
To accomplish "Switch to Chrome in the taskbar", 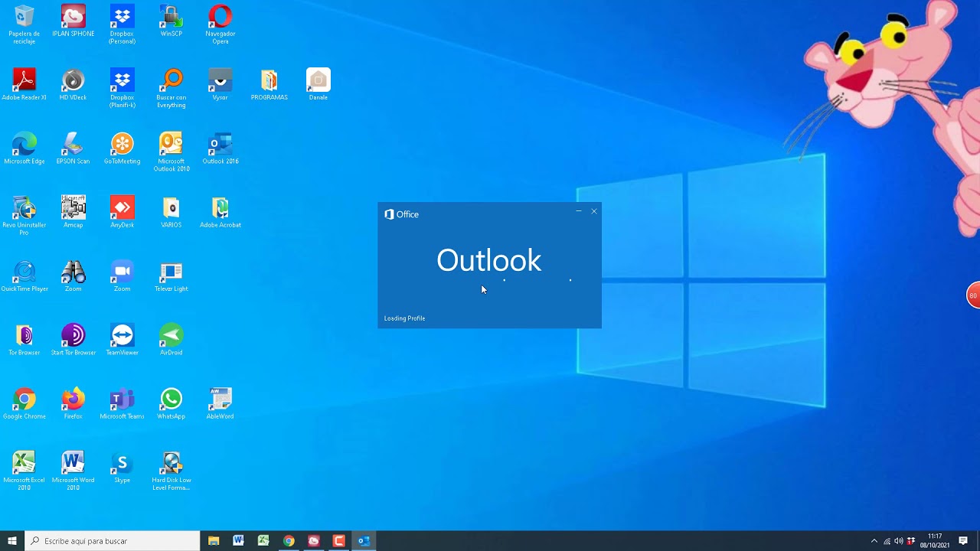I will 289,541.
